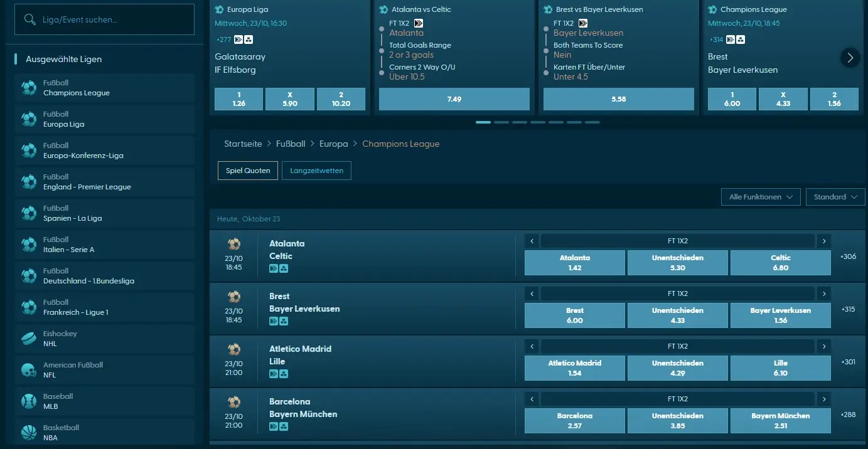Image resolution: width=868 pixels, height=449 pixels.
Task: Show previous market for Barcelona row
Action: click(532, 399)
